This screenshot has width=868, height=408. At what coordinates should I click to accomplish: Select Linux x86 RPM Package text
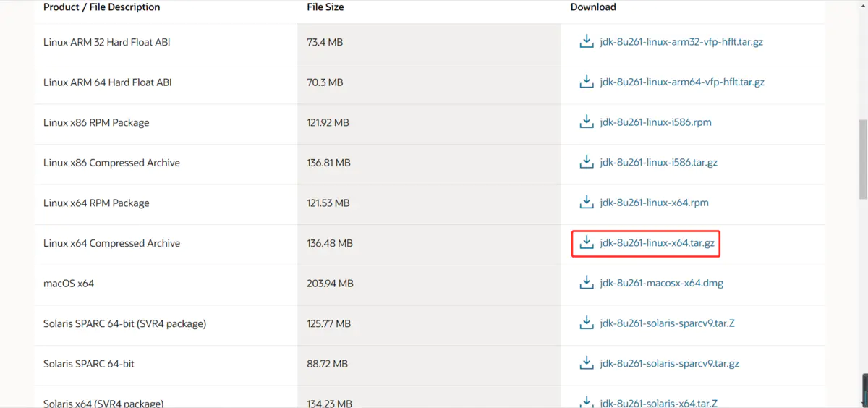pyautogui.click(x=96, y=123)
